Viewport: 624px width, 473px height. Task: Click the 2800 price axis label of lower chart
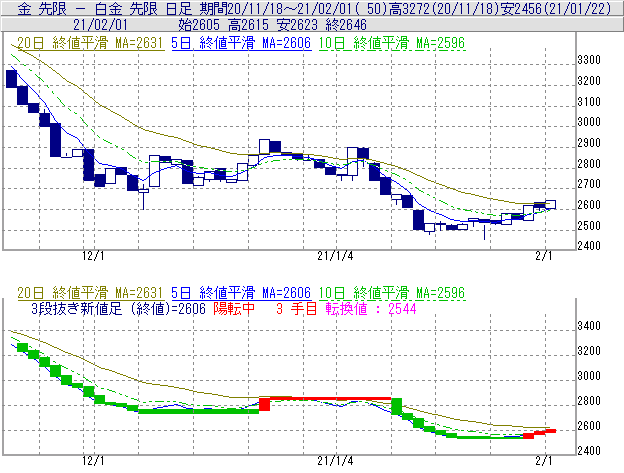pyautogui.click(x=589, y=401)
